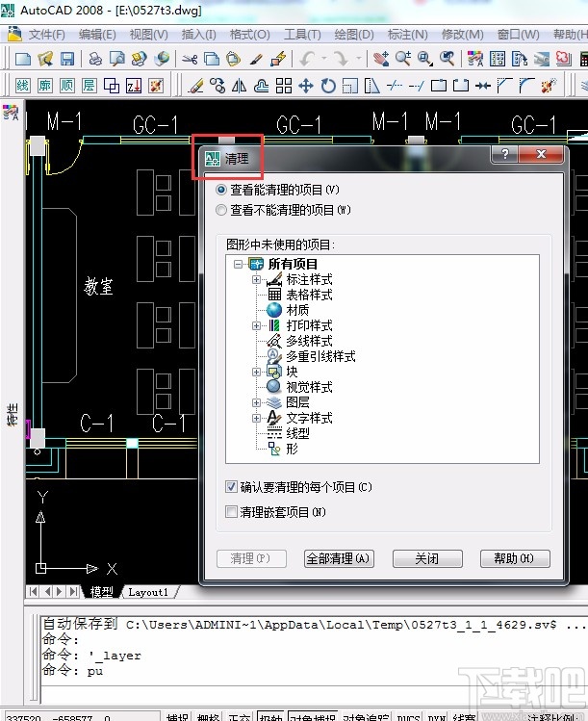The image size is (588, 721).
Task: Click the Undo arrow icon
Action: [x=307, y=59]
